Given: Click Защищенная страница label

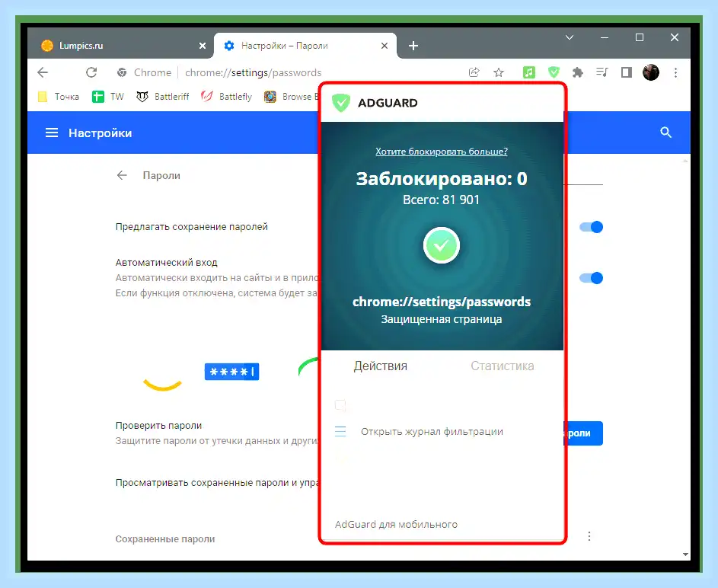Looking at the screenshot, I should [x=442, y=319].
